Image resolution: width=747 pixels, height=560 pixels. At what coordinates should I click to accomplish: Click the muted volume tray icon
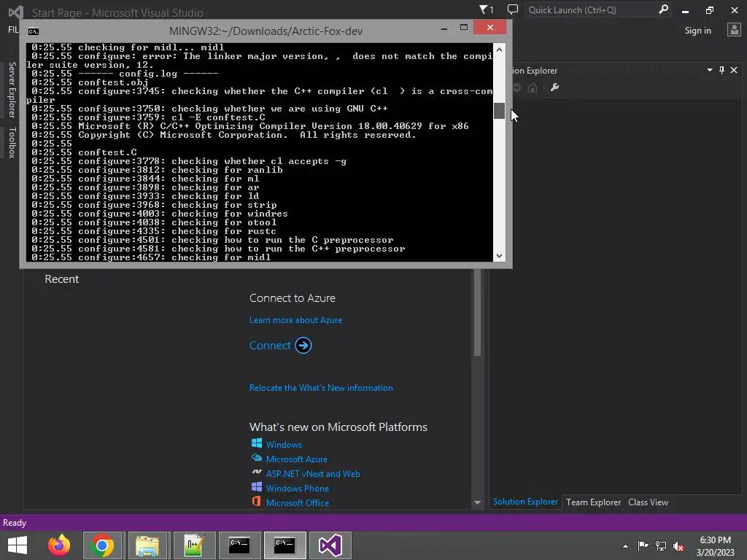click(x=678, y=546)
